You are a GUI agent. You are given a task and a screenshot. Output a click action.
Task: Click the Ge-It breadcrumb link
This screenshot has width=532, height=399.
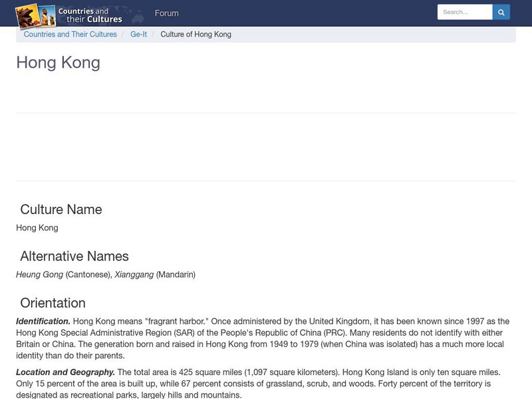[x=138, y=34]
